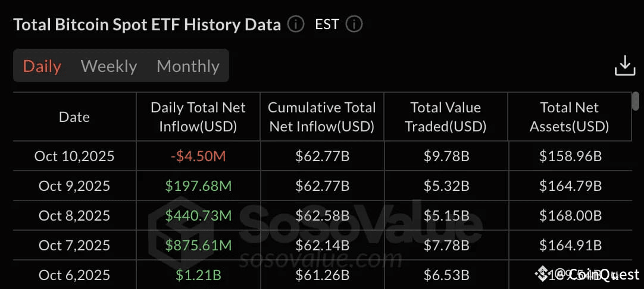Click the EST timezone label
644x289 pixels.
(x=327, y=24)
